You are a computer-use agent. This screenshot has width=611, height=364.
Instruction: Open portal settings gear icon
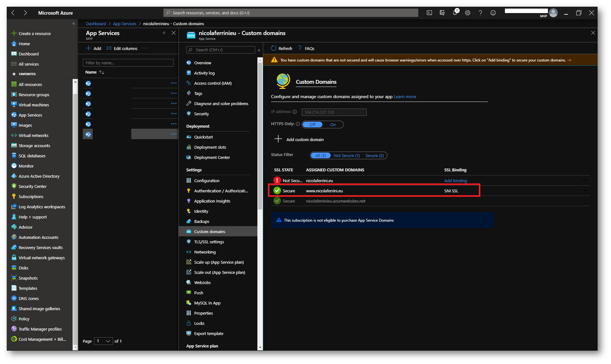(467, 13)
